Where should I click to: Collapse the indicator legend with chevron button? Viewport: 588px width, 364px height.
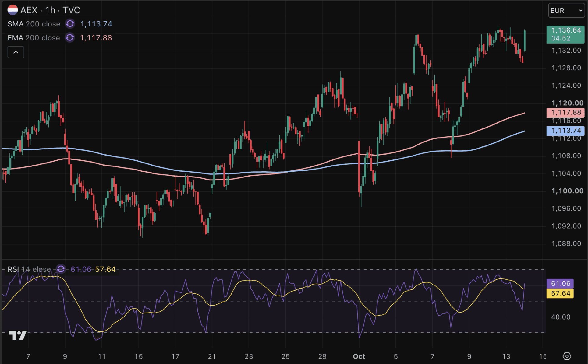tap(16, 52)
